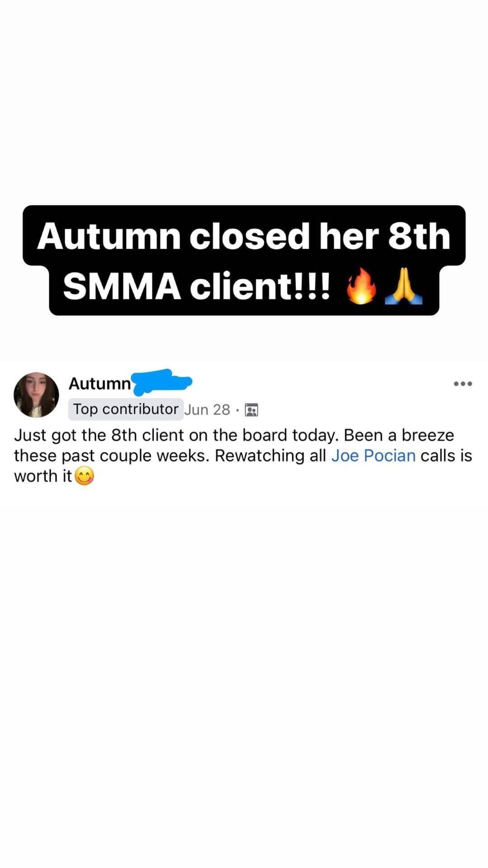Click the dot separator after Jun 28

tap(237, 410)
